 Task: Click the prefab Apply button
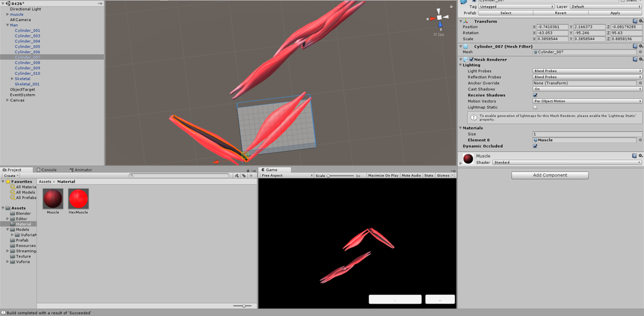(x=615, y=13)
